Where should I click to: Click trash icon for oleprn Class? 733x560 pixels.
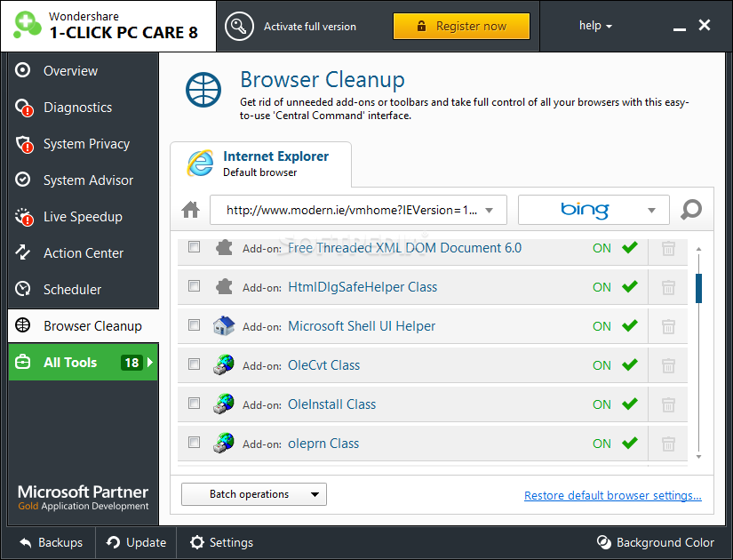tap(668, 444)
